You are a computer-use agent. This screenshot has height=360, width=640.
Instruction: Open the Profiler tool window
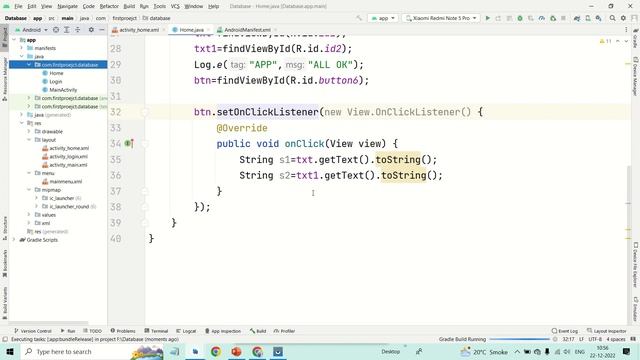coord(284,331)
